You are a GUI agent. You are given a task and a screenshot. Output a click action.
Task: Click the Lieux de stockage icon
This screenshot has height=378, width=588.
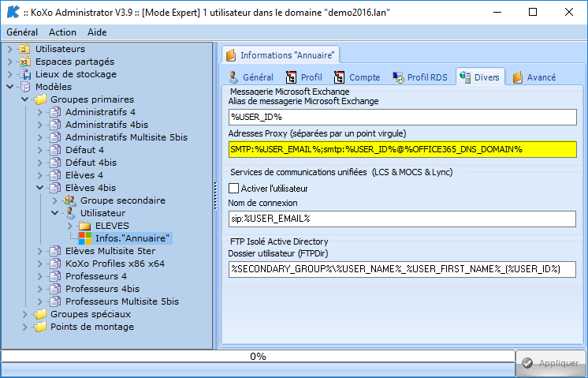tap(24, 74)
